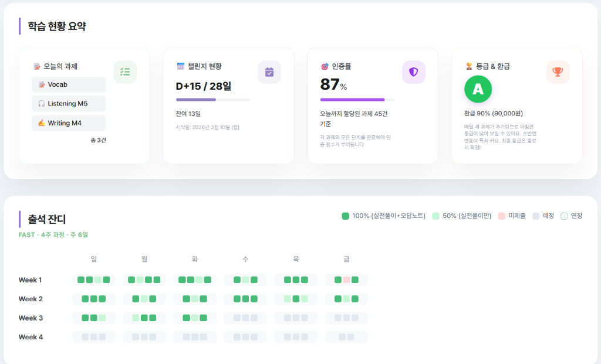Image resolution: width=601 pixels, height=364 pixels.
Task: Click the pencil emoji beside Writing M4
Action: tap(41, 123)
